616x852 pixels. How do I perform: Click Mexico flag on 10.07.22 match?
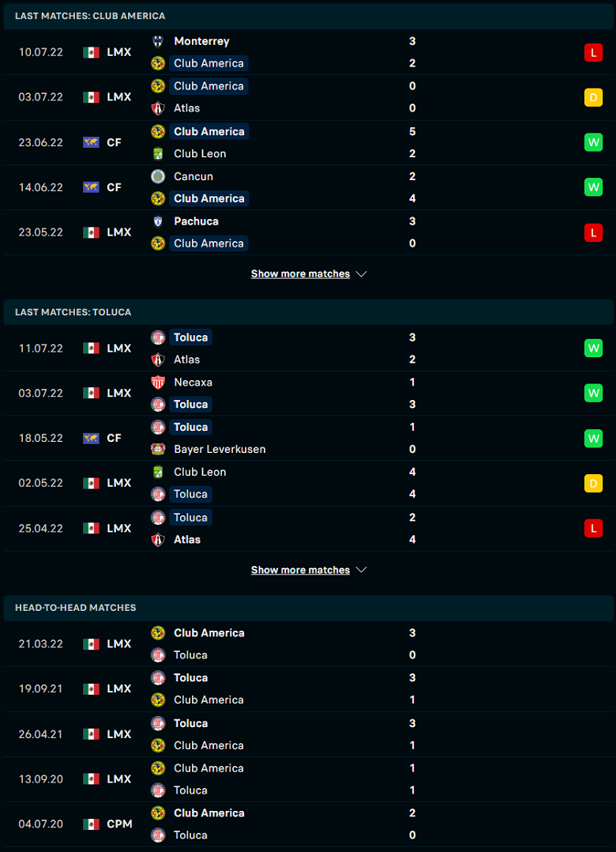[x=91, y=53]
